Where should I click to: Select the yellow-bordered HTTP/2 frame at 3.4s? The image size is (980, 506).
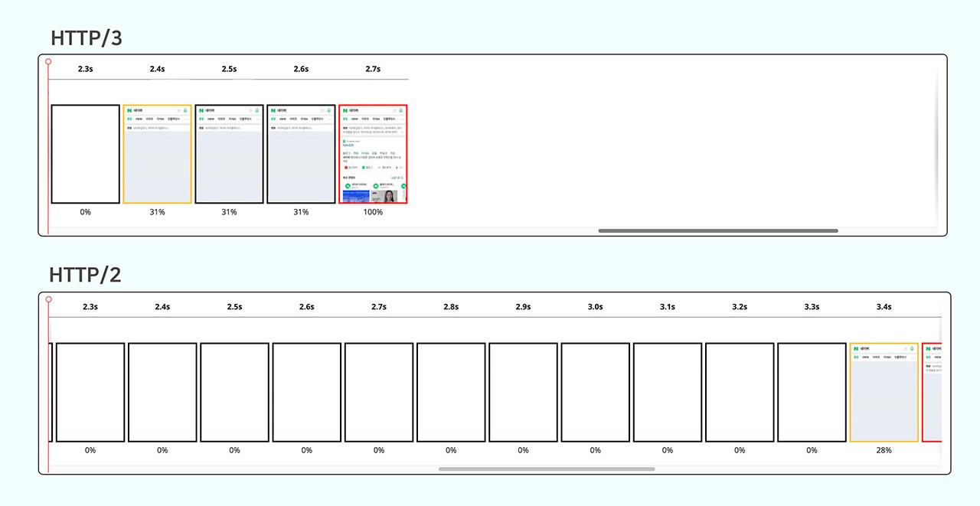click(x=884, y=392)
